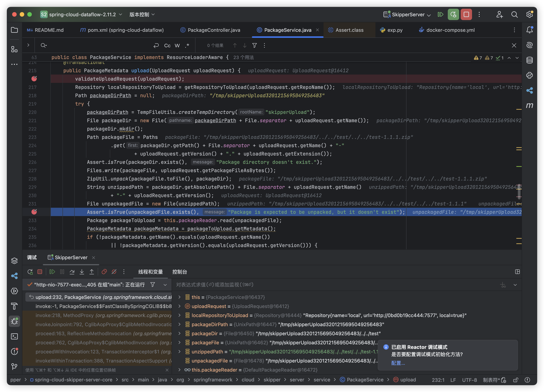Click the 配置... link in Reactor notification
The height and width of the screenshot is (392, 544).
point(398,363)
